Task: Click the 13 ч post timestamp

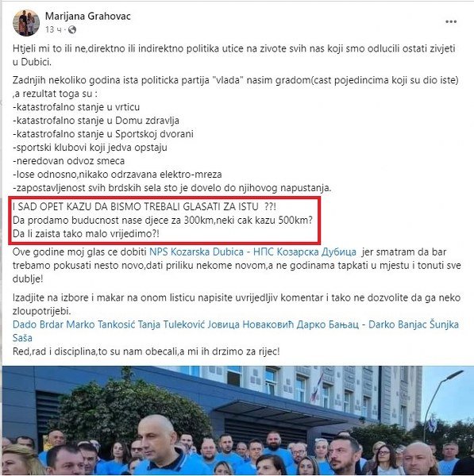Action: tap(53, 30)
